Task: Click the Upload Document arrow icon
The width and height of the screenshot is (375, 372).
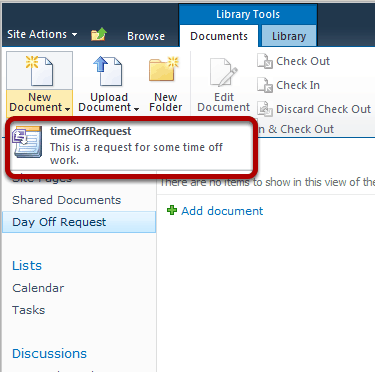Action: coord(107,71)
